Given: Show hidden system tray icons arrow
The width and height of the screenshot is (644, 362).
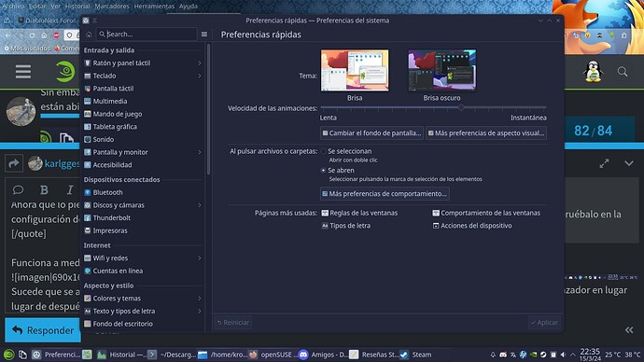Looking at the screenshot, I should point(572,355).
